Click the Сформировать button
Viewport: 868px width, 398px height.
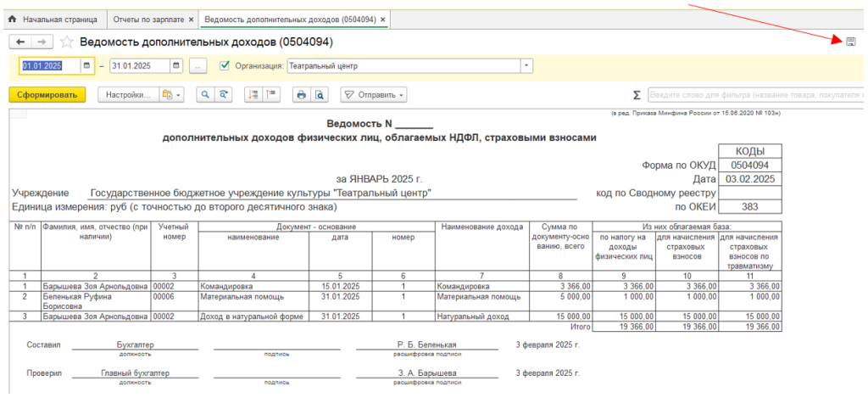[47, 95]
